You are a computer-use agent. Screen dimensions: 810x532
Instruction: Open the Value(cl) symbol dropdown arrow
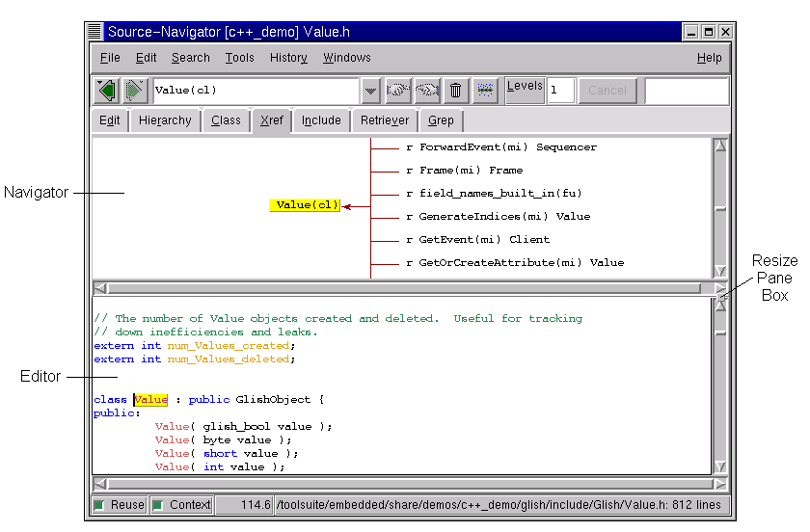pyautogui.click(x=370, y=91)
